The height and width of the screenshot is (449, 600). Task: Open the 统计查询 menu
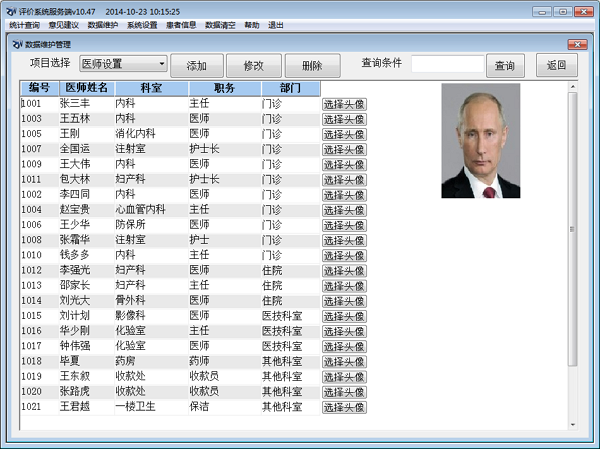coord(24,25)
